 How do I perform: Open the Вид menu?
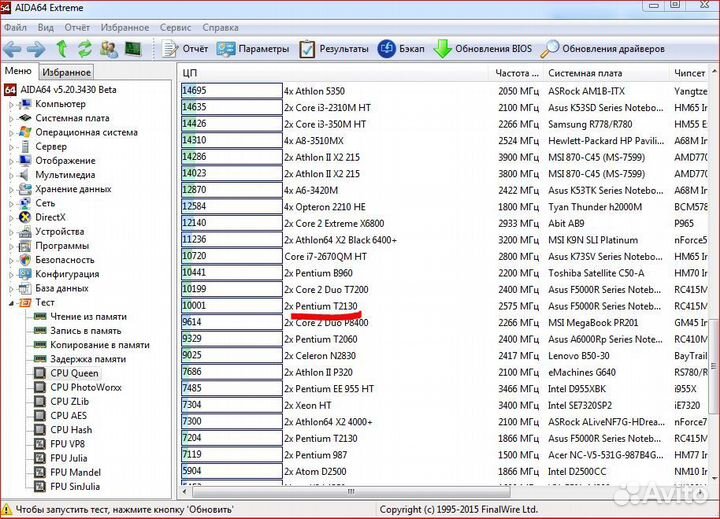coord(45,28)
